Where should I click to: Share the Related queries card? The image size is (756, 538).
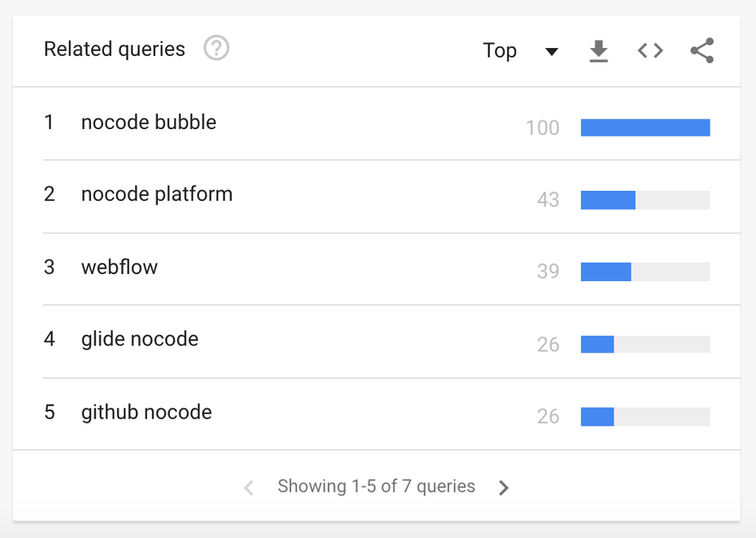tap(702, 51)
